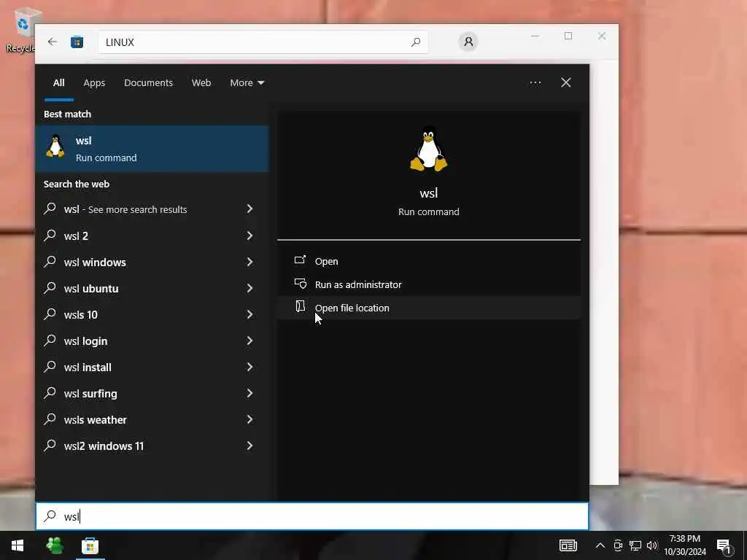Open the Windows Start menu
Image resolution: width=747 pixels, height=560 pixels.
pyautogui.click(x=18, y=545)
